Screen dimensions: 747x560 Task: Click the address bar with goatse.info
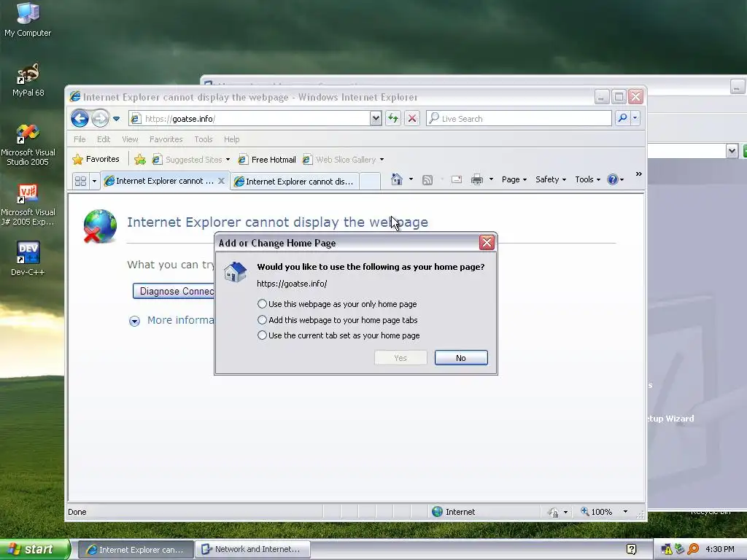[249, 119]
